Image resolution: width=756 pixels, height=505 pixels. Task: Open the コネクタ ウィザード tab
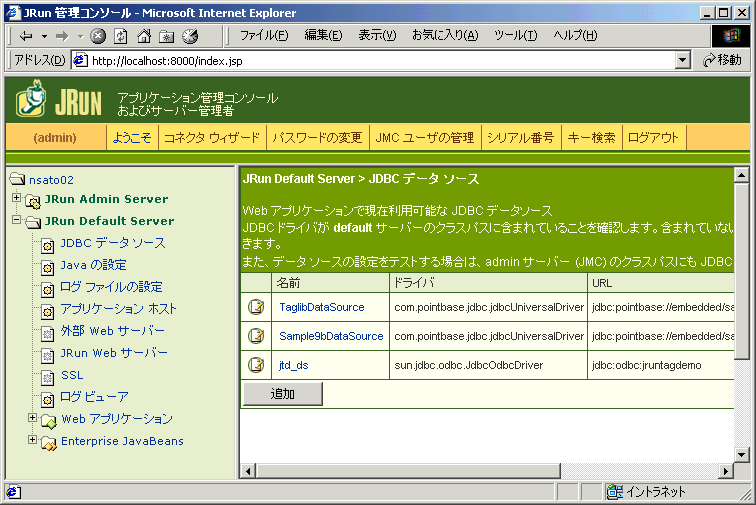point(212,138)
